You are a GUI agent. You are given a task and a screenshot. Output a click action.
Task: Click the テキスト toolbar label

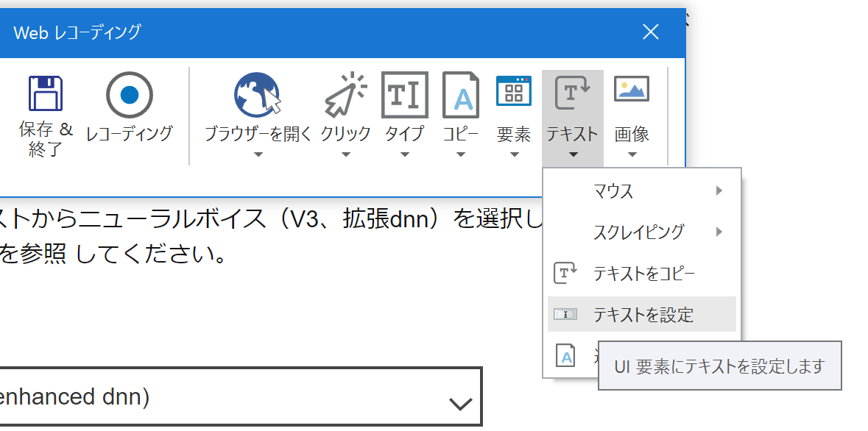point(572,134)
